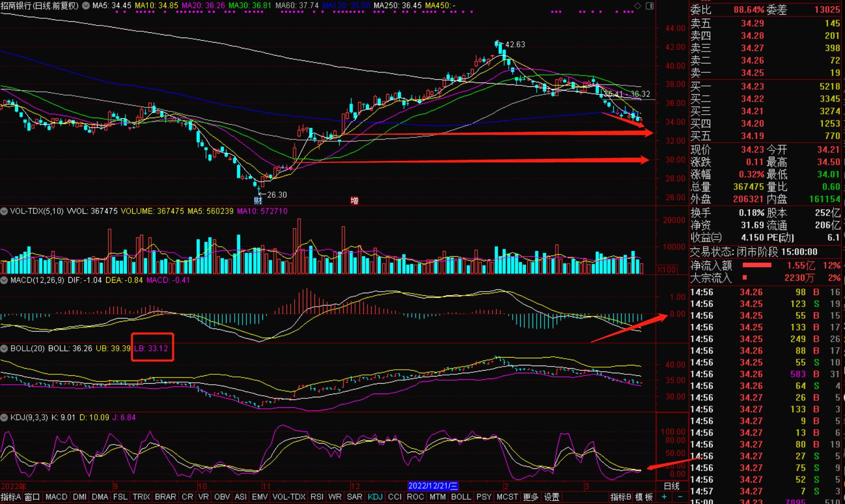Zoom out with the minus icon
Viewport: 845px width, 504px height.
tap(679, 497)
